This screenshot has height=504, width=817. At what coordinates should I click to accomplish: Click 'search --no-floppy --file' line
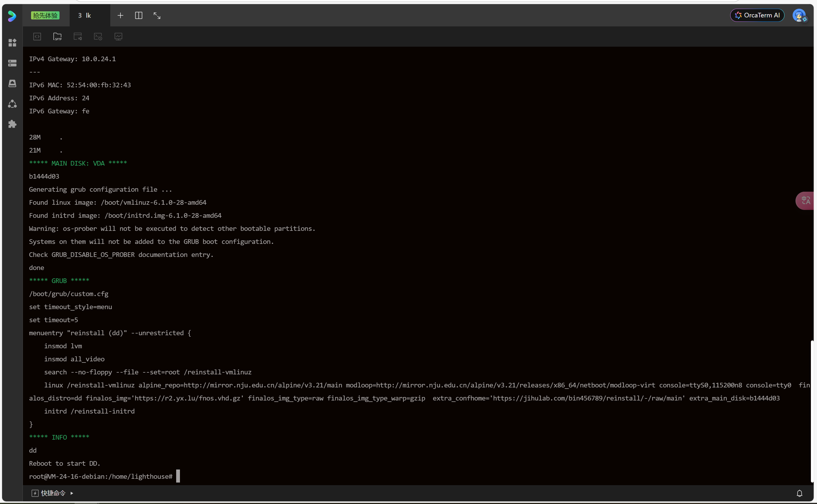(148, 372)
